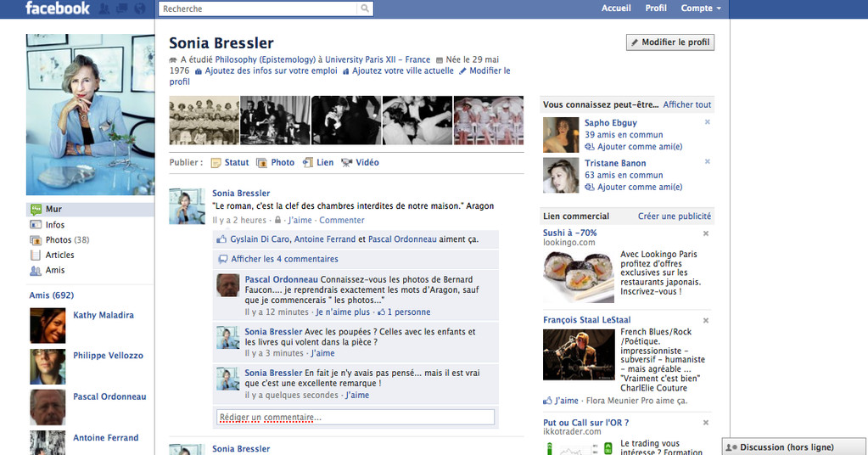Select Statut publish option

[230, 162]
